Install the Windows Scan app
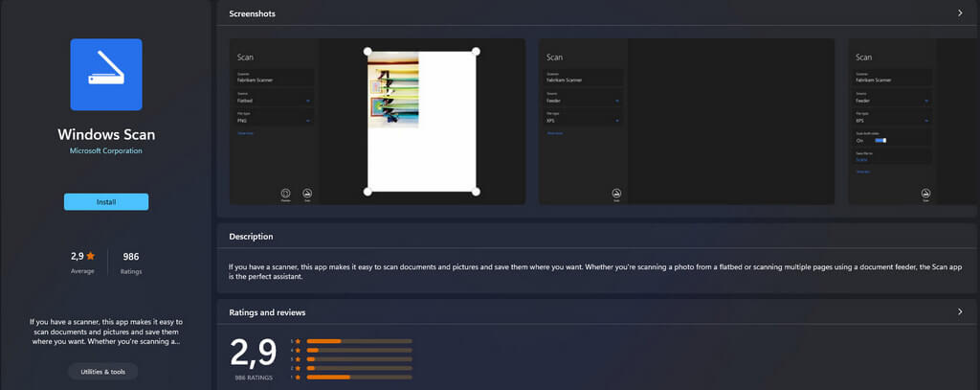980x390 pixels. [106, 201]
